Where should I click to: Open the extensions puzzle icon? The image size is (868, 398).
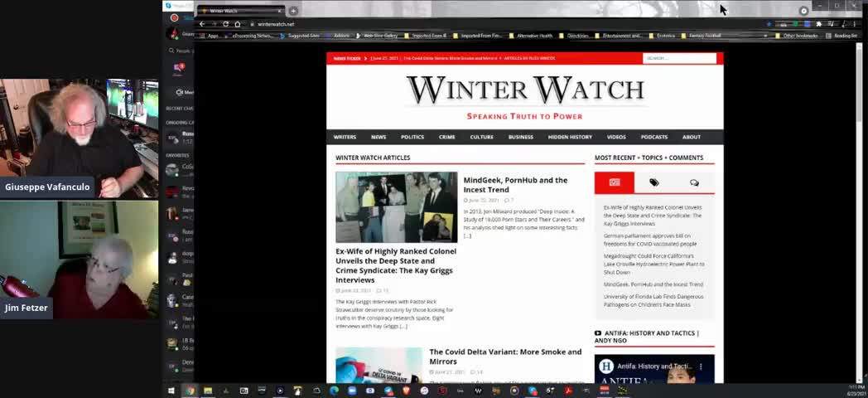coord(819,24)
